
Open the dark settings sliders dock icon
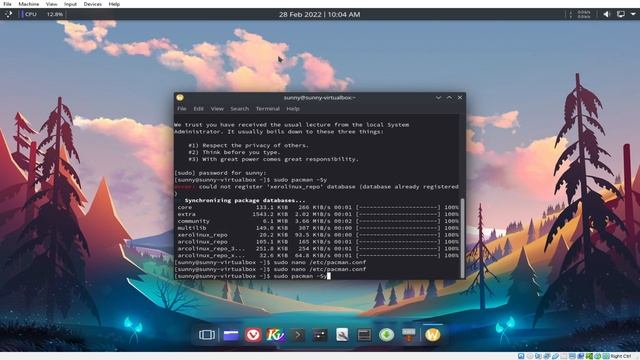click(320, 335)
